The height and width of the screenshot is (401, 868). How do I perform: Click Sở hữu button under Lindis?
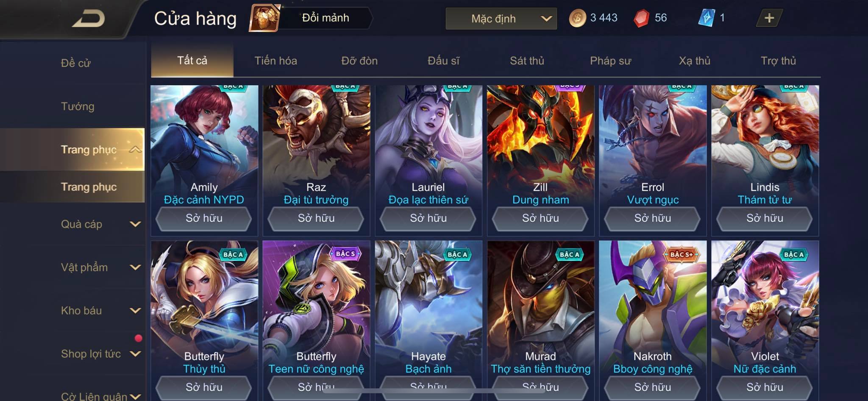tap(765, 218)
